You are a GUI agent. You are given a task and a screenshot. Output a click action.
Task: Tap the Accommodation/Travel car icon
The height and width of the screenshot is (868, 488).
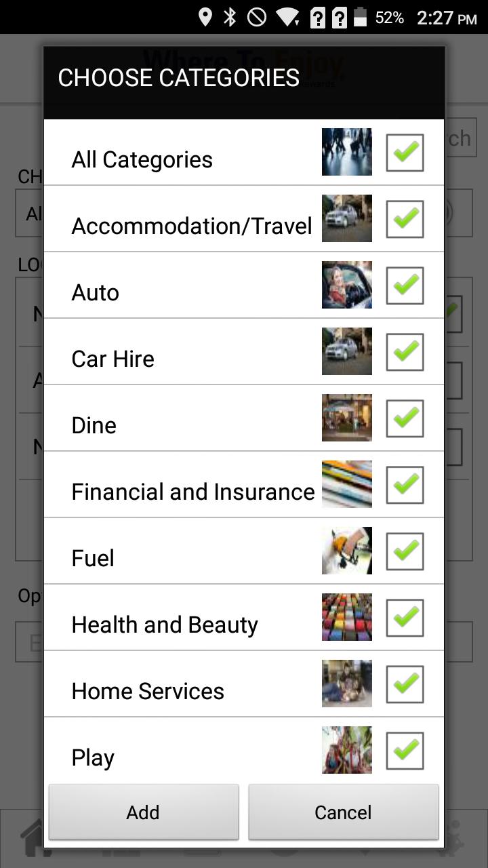(x=346, y=218)
